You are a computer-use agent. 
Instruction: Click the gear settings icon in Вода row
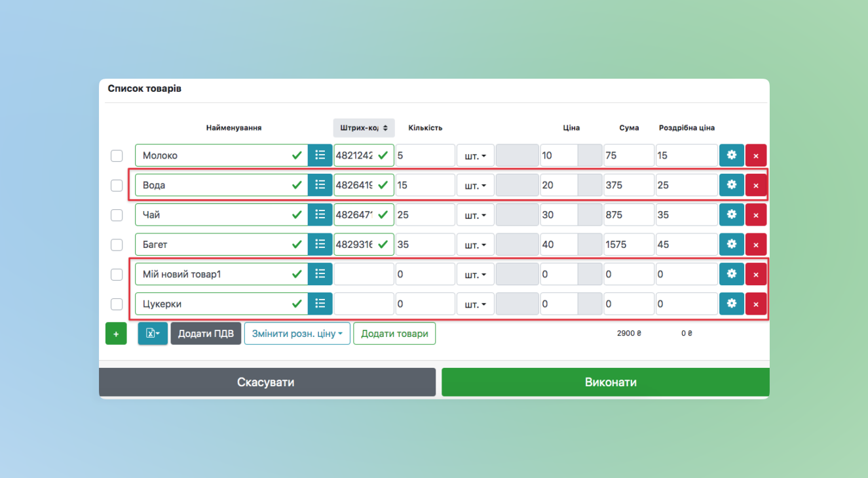pyautogui.click(x=731, y=185)
